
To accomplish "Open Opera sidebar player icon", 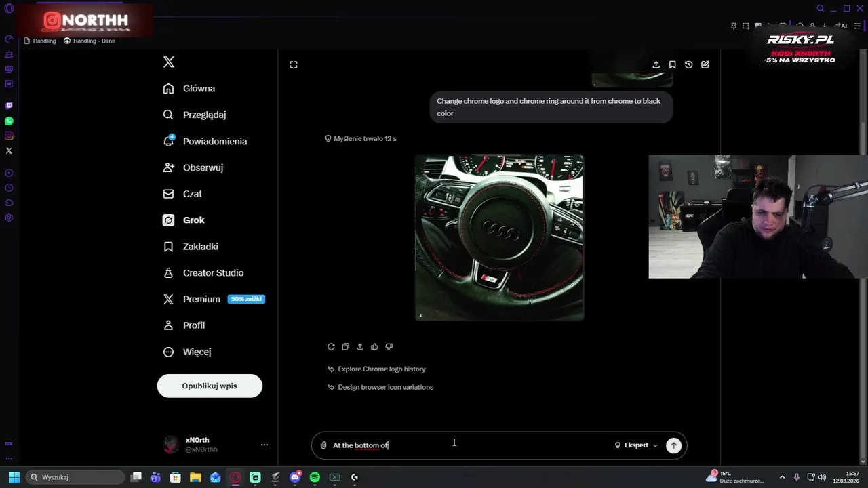I will pos(9,173).
